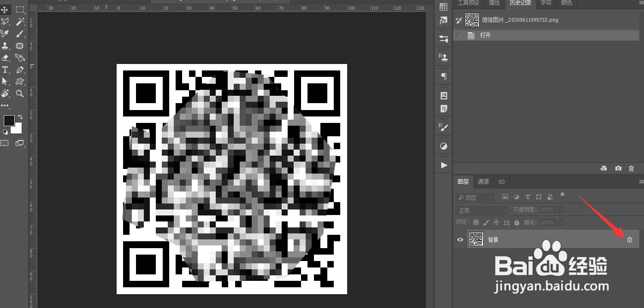Select the Polygonal Lasso tool
Viewport: 644px width, 308px height.
tap(5, 22)
